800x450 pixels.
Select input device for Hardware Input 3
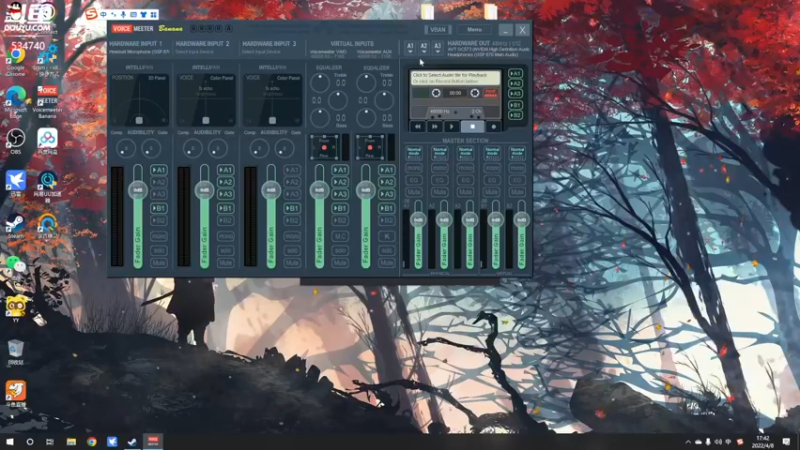click(261, 52)
